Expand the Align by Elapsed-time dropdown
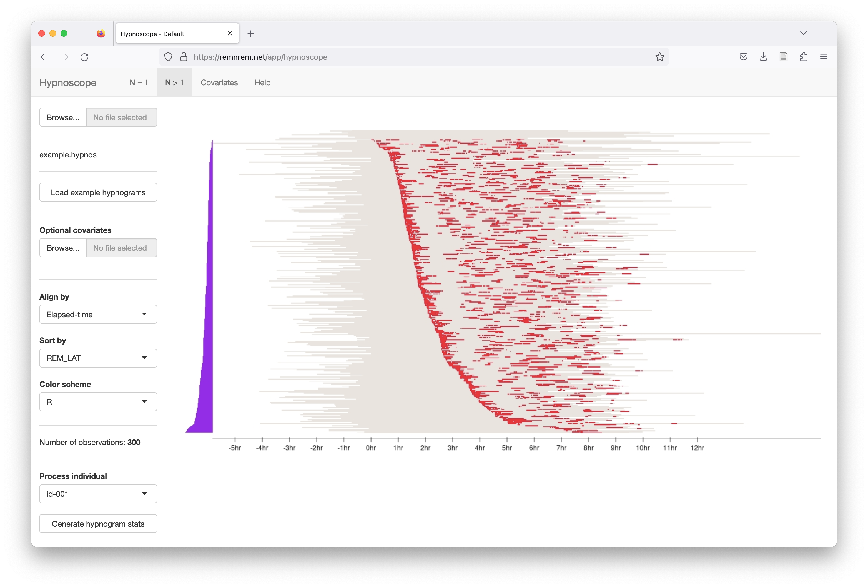Viewport: 868px width, 588px height. tap(98, 314)
